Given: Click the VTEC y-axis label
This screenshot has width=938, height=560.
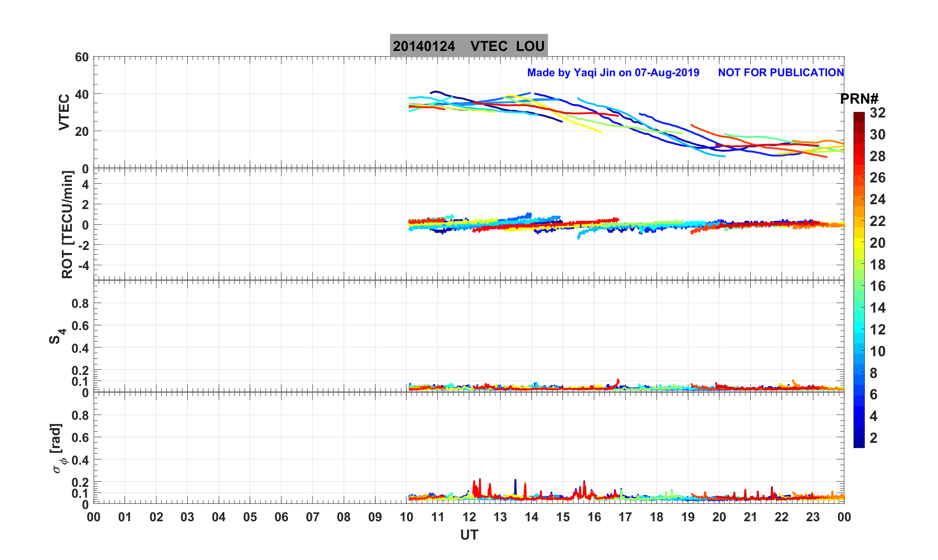Looking at the screenshot, I should [64, 112].
